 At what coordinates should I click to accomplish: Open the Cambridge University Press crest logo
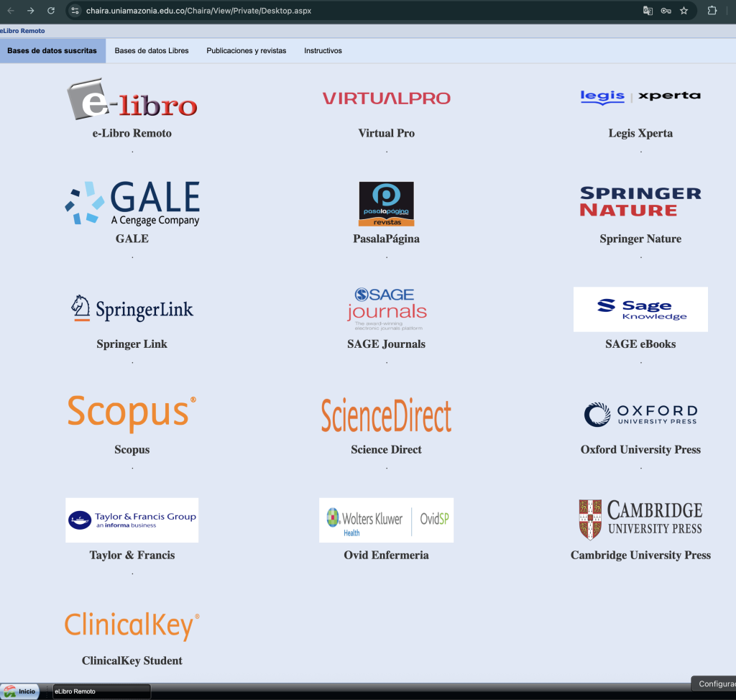point(640,520)
